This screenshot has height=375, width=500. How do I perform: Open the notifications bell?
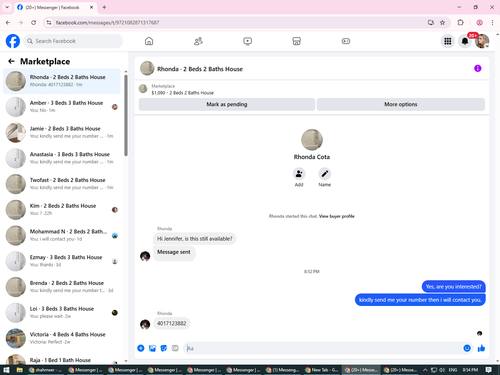point(465,41)
